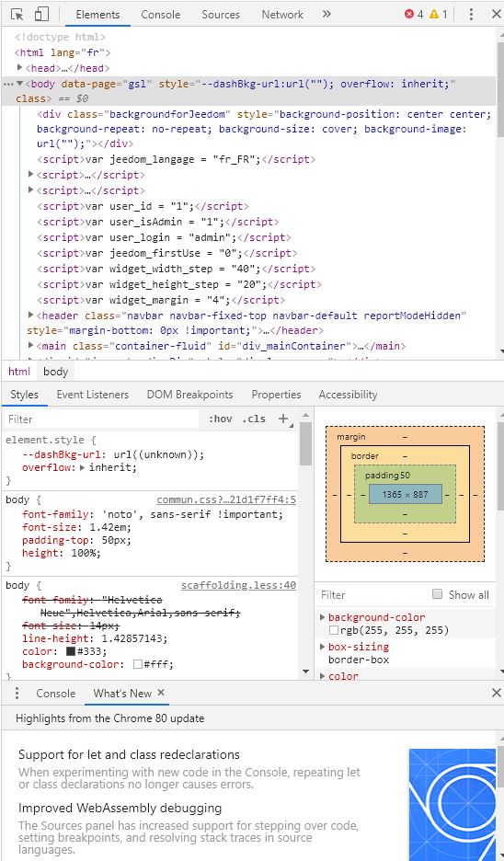This screenshot has width=504, height=861.
Task: Select the jeedom_firstUse script line
Action: coord(166,253)
